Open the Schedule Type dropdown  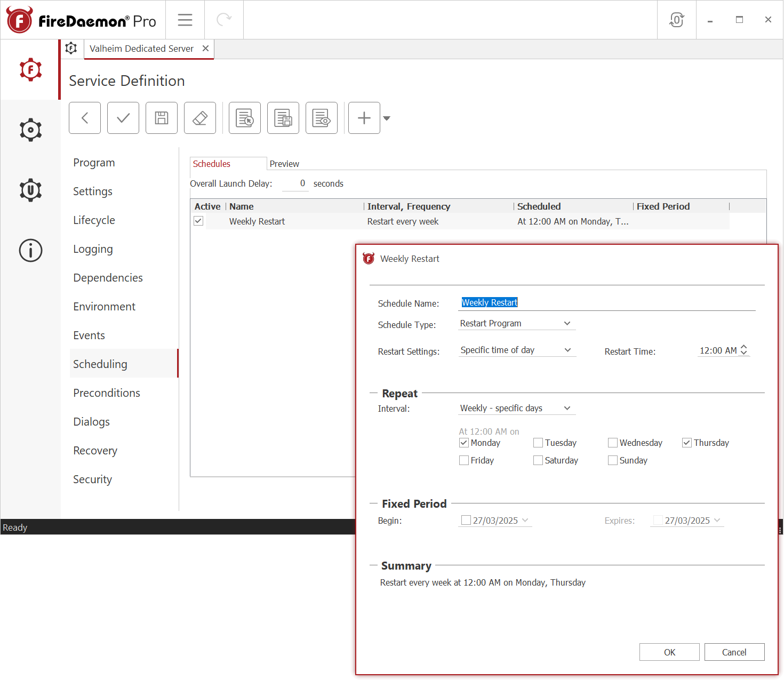[x=517, y=324]
